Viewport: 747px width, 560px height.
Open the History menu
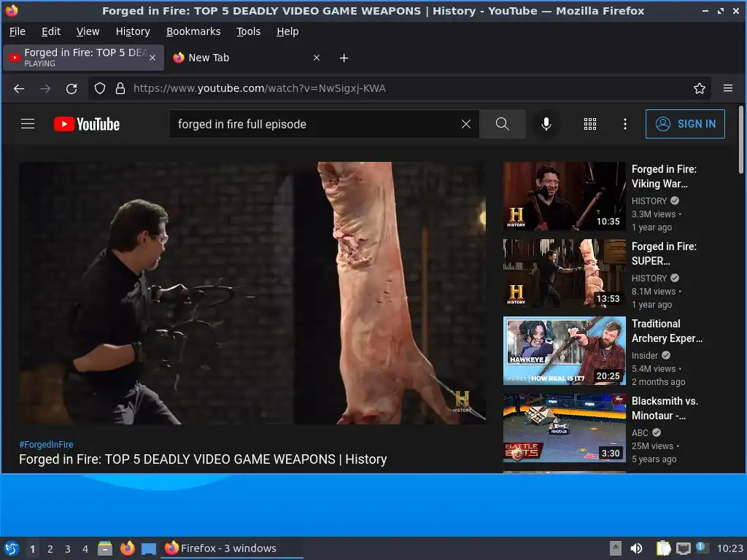pos(133,31)
